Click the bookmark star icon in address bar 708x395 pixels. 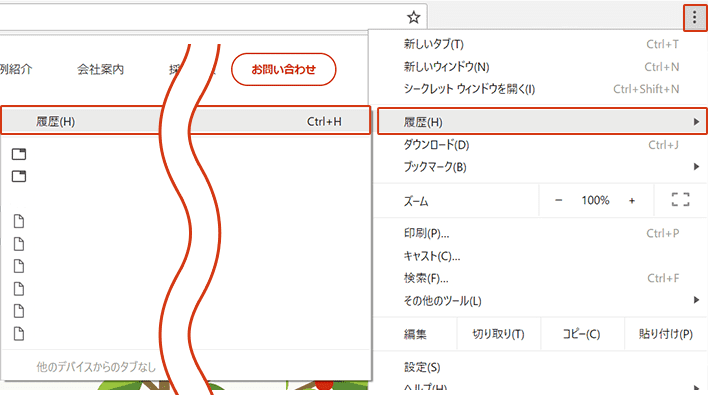[413, 18]
